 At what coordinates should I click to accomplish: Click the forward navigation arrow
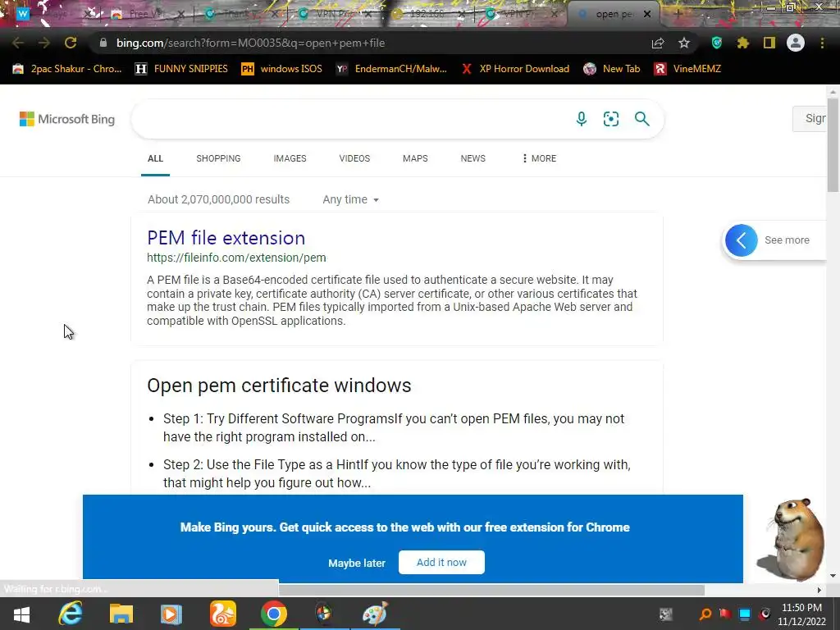(44, 43)
